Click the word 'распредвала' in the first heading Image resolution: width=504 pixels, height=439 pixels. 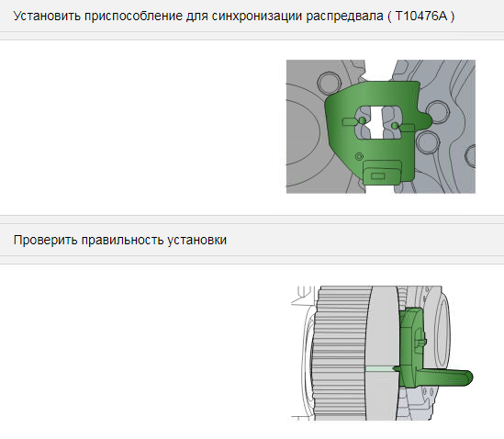click(344, 17)
